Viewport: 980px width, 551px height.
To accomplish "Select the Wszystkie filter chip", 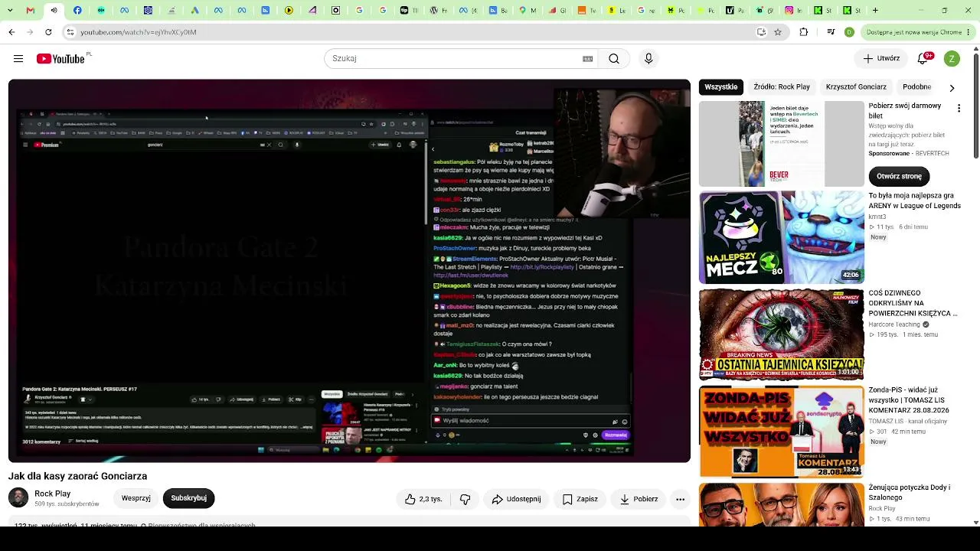I will (721, 87).
